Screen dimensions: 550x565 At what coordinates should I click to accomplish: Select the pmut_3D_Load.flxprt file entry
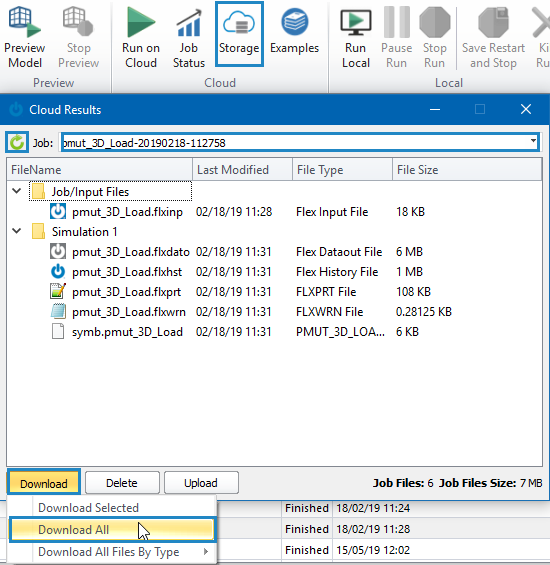126,292
